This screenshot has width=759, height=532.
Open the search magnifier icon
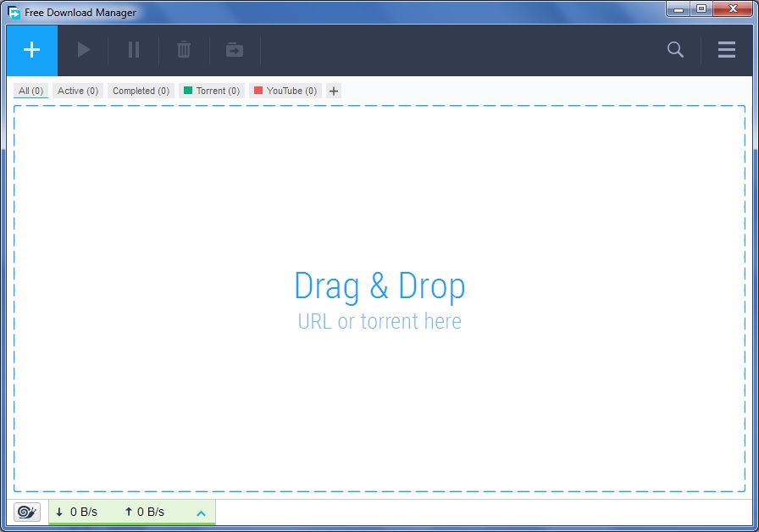pyautogui.click(x=674, y=50)
